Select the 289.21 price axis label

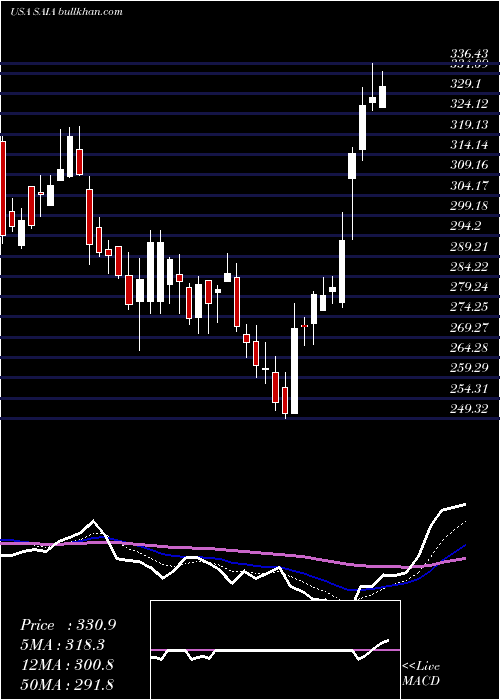pyautogui.click(x=469, y=246)
